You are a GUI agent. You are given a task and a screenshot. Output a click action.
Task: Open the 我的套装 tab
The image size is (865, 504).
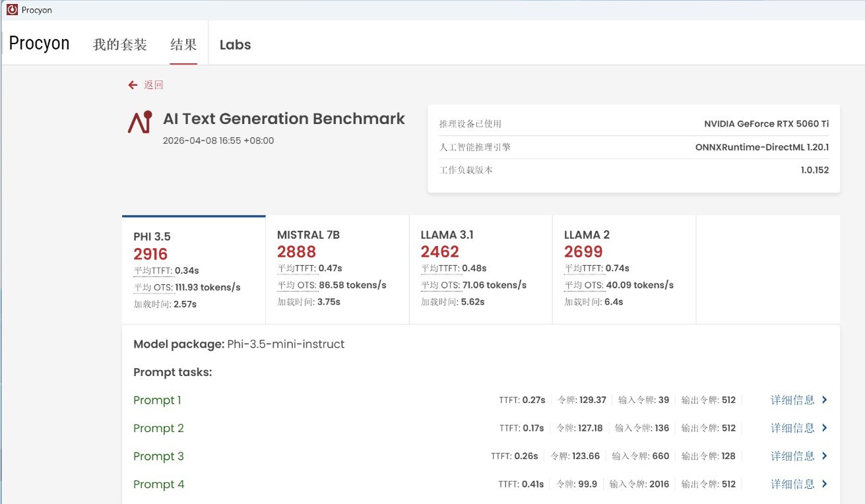click(x=120, y=45)
